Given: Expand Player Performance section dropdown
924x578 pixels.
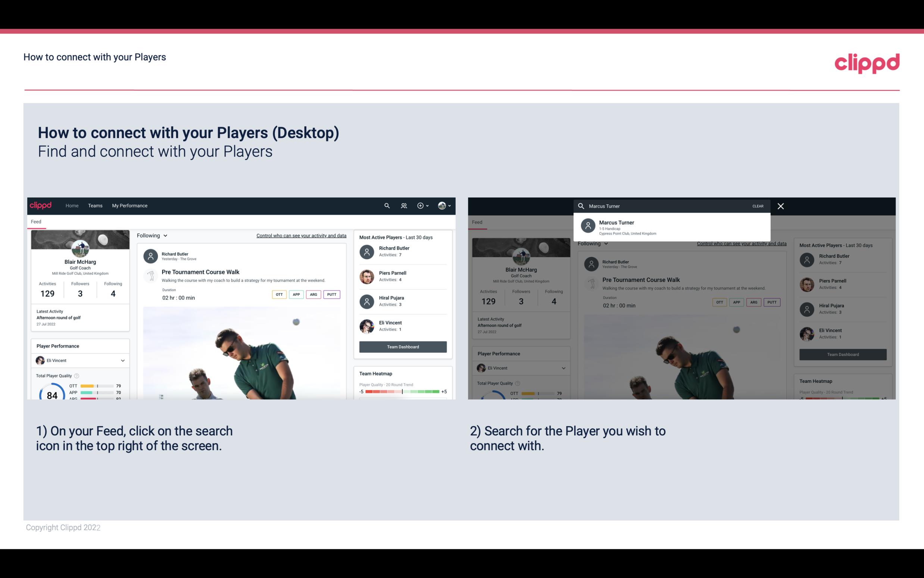Looking at the screenshot, I should [x=122, y=360].
